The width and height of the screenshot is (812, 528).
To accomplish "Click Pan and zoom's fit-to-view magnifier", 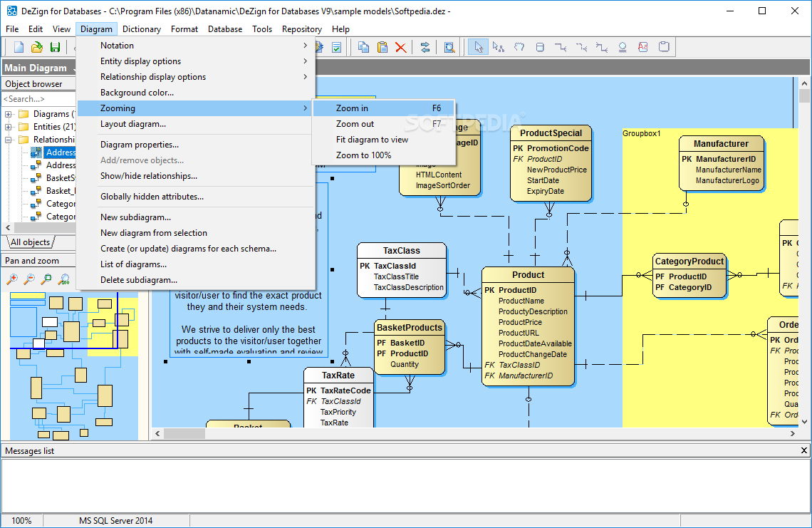I will tap(46, 279).
